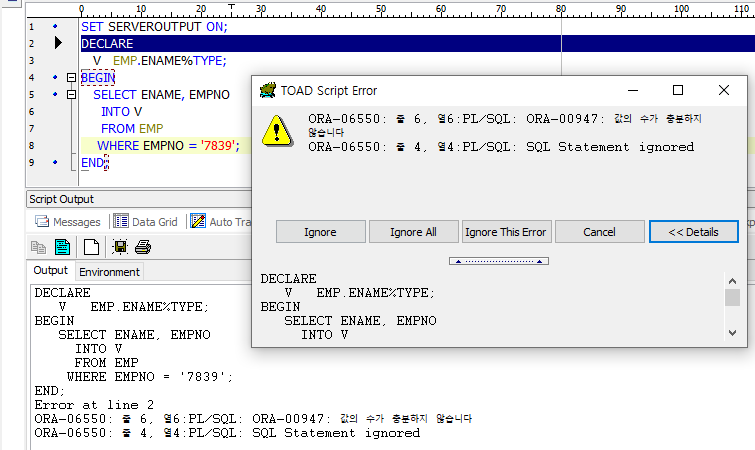This screenshot has height=450, width=755.
Task: Select the Output sub-tab
Action: pyautogui.click(x=51, y=270)
